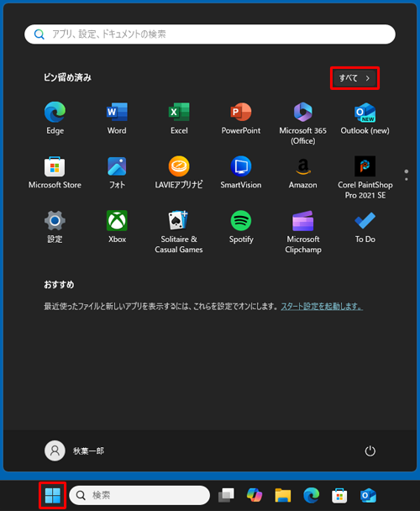Open Copilot from the taskbar

(x=255, y=495)
